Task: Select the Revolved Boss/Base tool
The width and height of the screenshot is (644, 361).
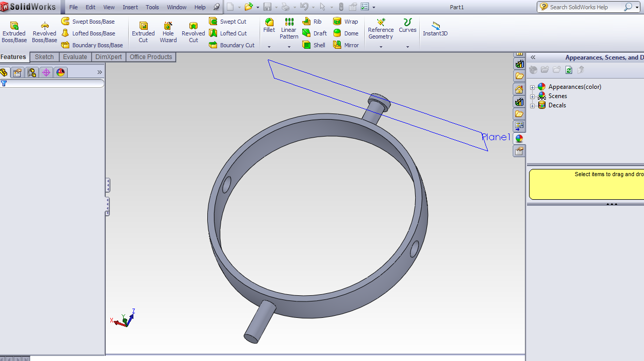Action: tap(45, 32)
